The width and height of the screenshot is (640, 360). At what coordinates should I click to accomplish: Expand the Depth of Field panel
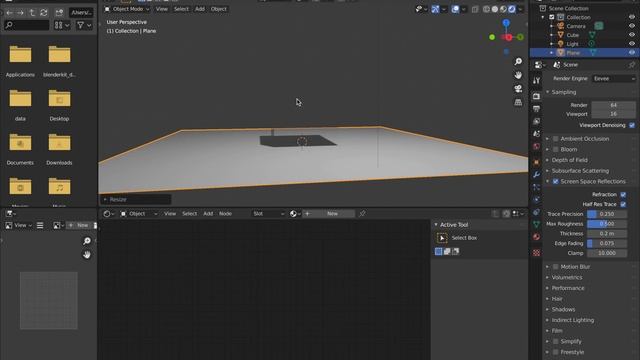coord(568,160)
